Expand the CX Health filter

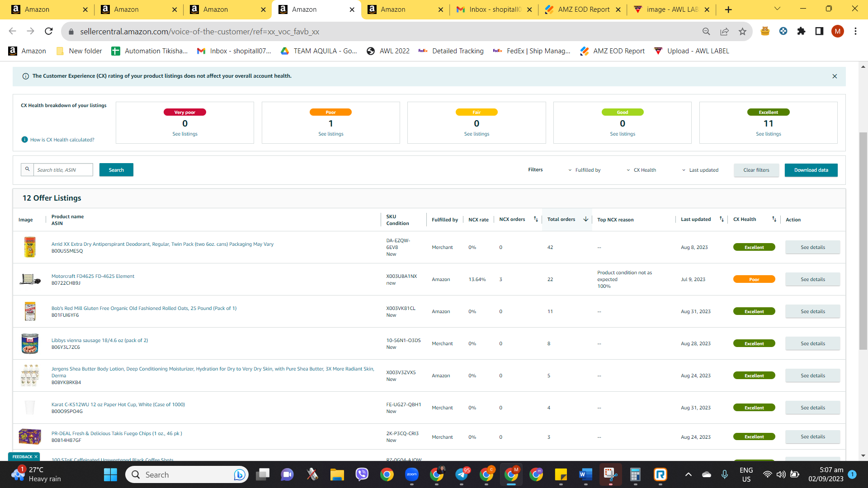(641, 170)
